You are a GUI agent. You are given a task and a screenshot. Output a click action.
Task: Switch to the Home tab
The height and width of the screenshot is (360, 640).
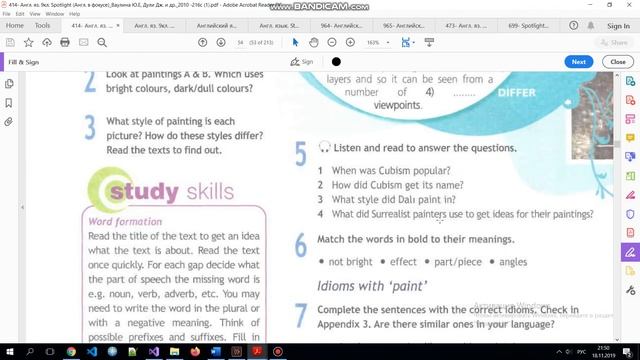pyautogui.click(x=15, y=26)
